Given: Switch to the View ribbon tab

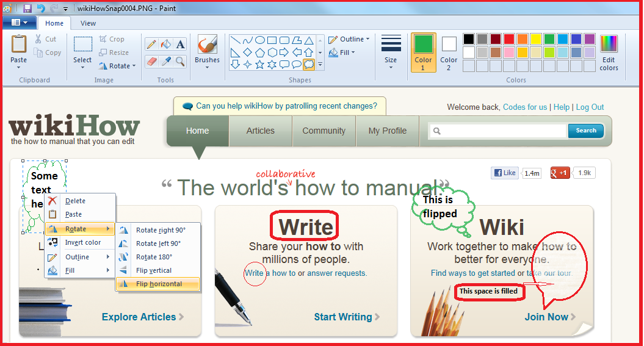Looking at the screenshot, I should (88, 23).
